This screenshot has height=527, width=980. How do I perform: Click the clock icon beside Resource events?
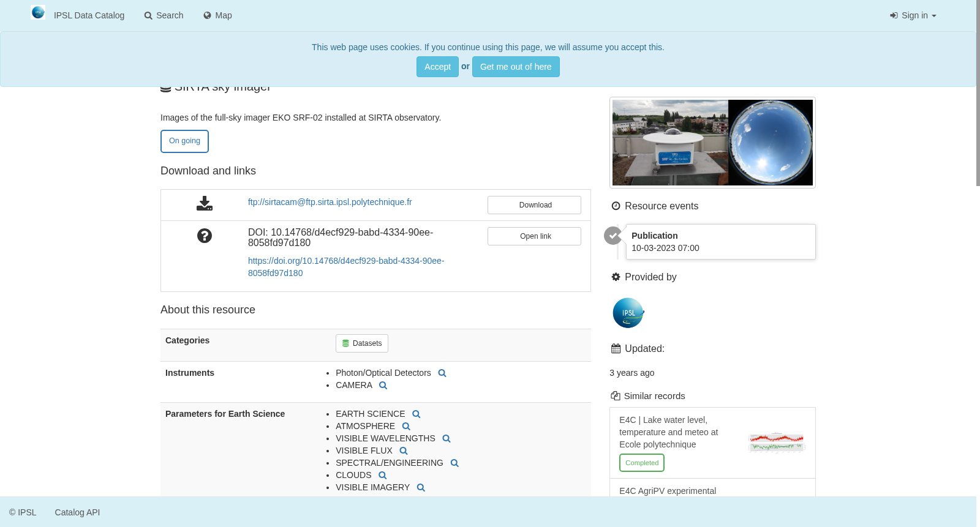tap(616, 206)
